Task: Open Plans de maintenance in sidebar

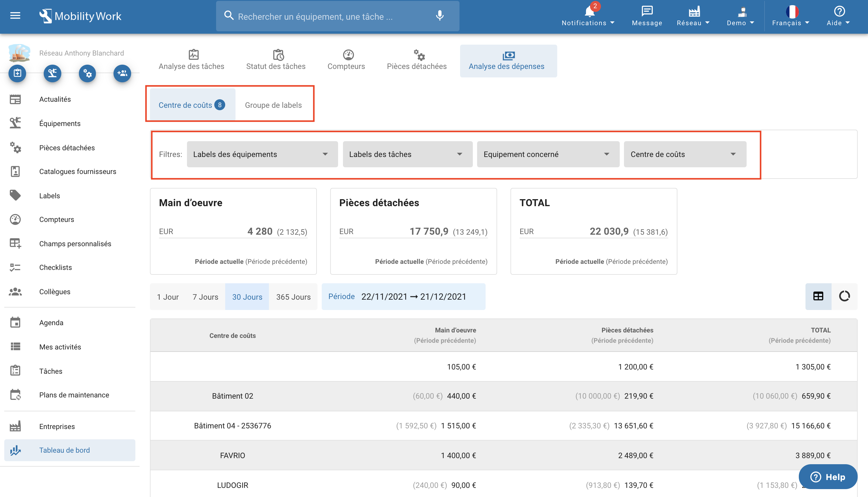Action: click(x=74, y=395)
